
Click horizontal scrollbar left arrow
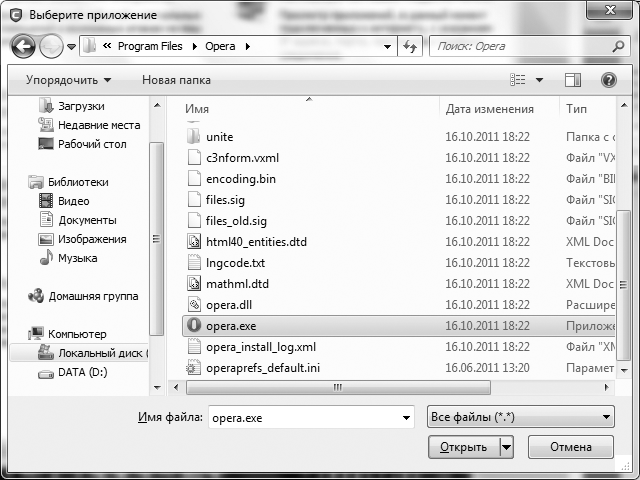[x=176, y=387]
